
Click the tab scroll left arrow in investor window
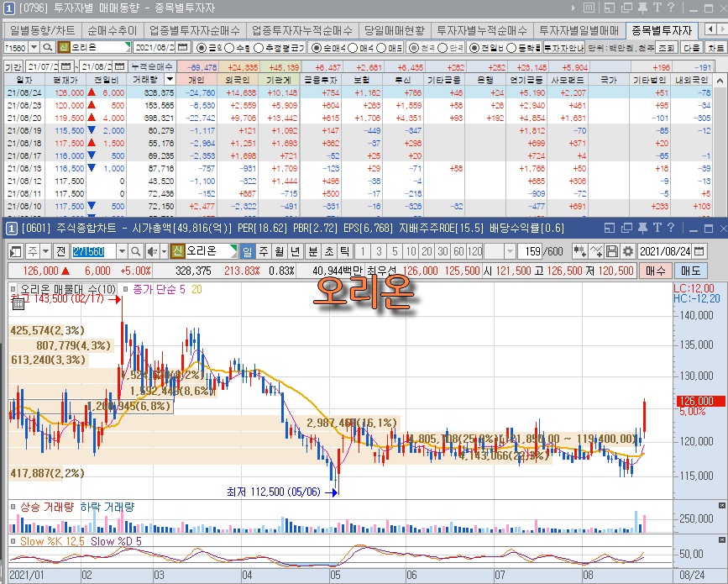click(710, 29)
